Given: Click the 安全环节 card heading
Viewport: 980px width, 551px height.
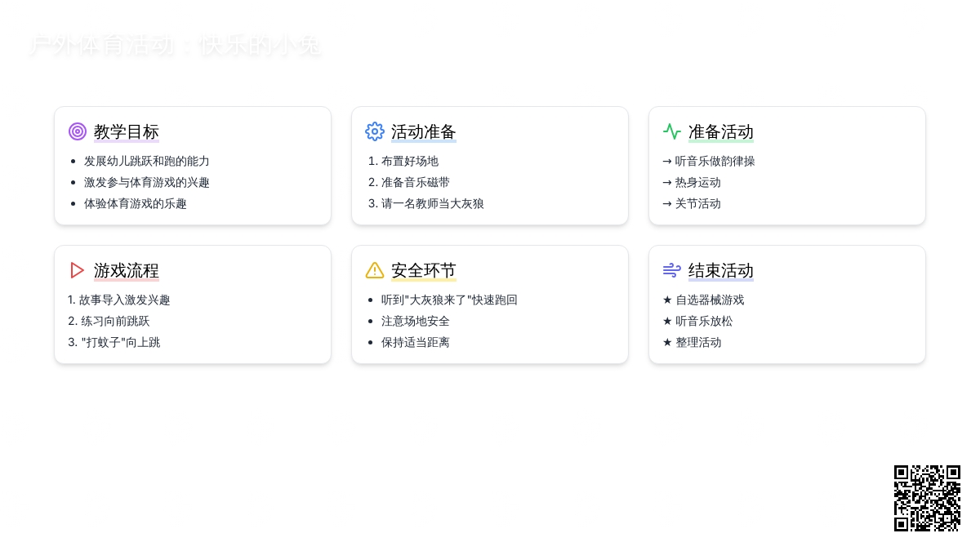Looking at the screenshot, I should (424, 270).
